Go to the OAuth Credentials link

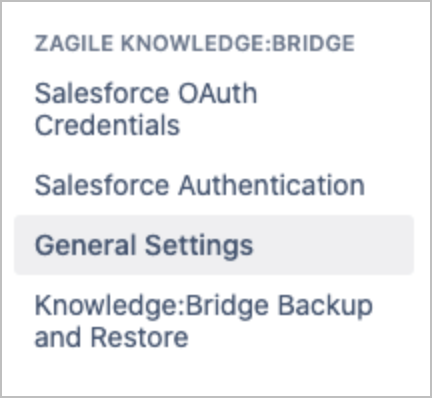tap(146, 109)
